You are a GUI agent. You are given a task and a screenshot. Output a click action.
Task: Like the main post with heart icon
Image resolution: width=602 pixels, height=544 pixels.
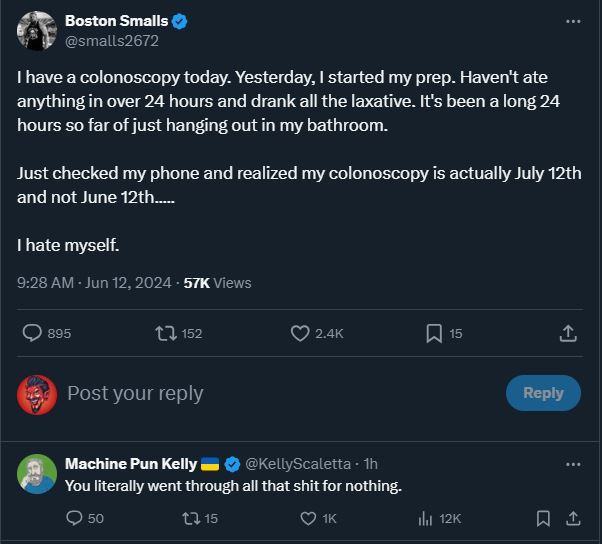click(300, 333)
